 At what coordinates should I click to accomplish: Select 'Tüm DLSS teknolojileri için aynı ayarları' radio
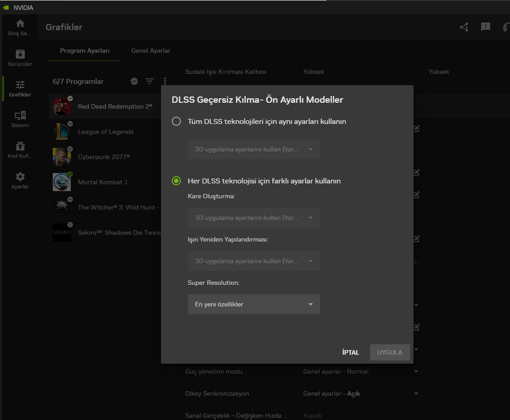tap(176, 121)
